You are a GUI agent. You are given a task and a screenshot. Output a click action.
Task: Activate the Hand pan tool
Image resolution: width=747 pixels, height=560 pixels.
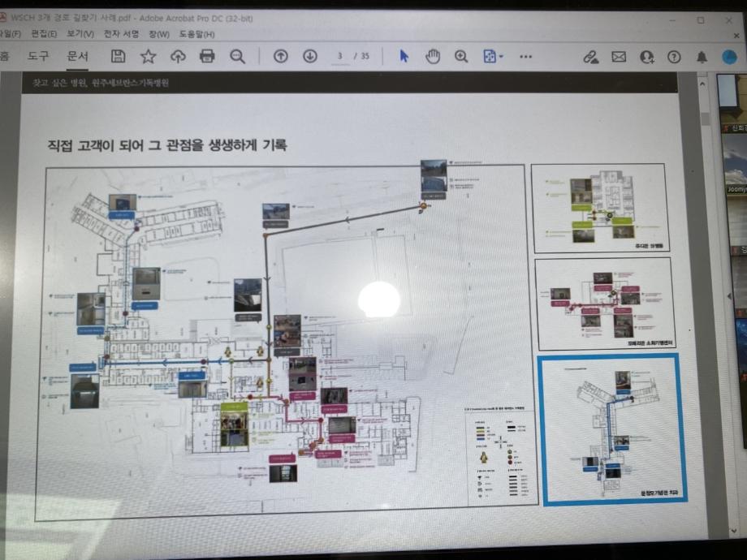[x=433, y=56]
